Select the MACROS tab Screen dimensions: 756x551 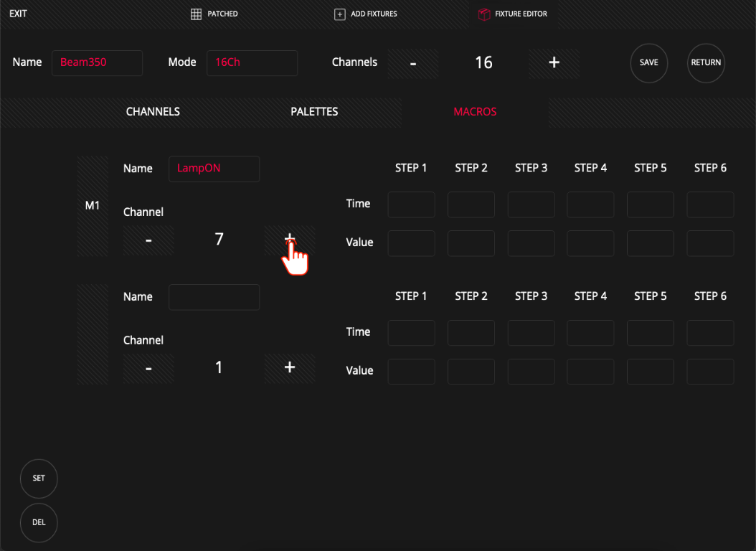(475, 112)
